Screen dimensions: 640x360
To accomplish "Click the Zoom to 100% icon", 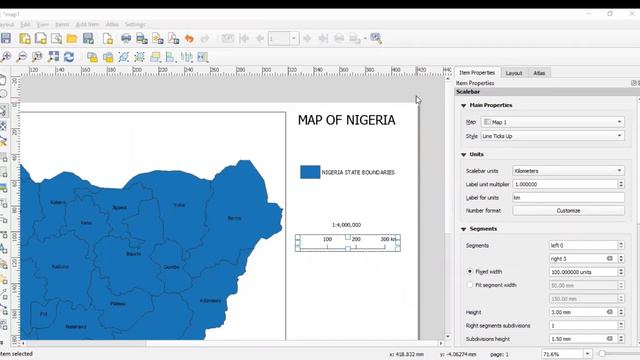I will click(x=37, y=57).
